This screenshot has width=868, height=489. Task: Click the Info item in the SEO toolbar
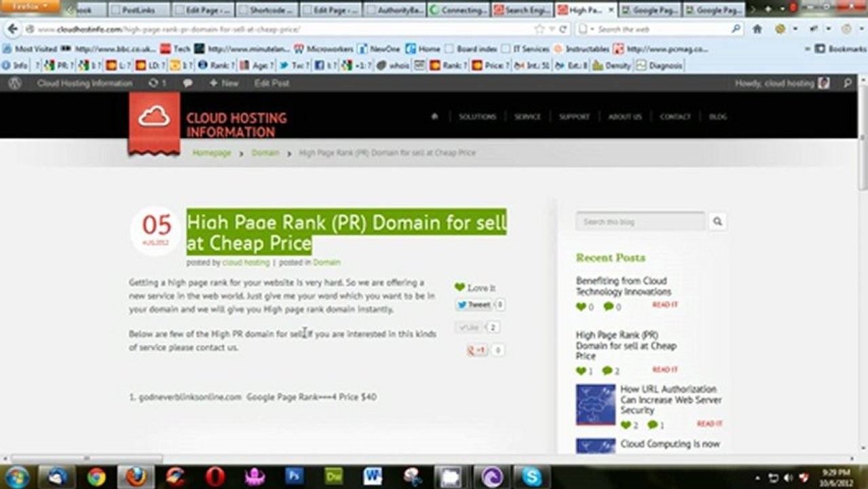pyautogui.click(x=15, y=65)
